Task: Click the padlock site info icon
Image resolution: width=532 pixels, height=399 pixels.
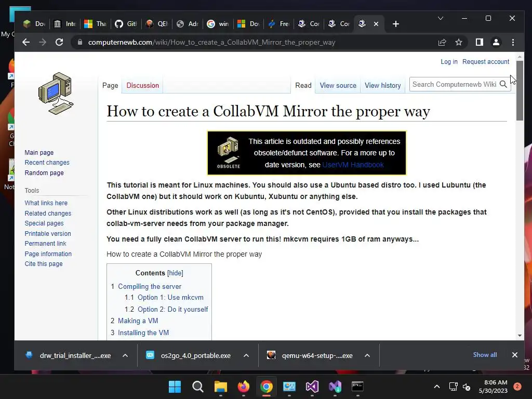Action: (79, 42)
